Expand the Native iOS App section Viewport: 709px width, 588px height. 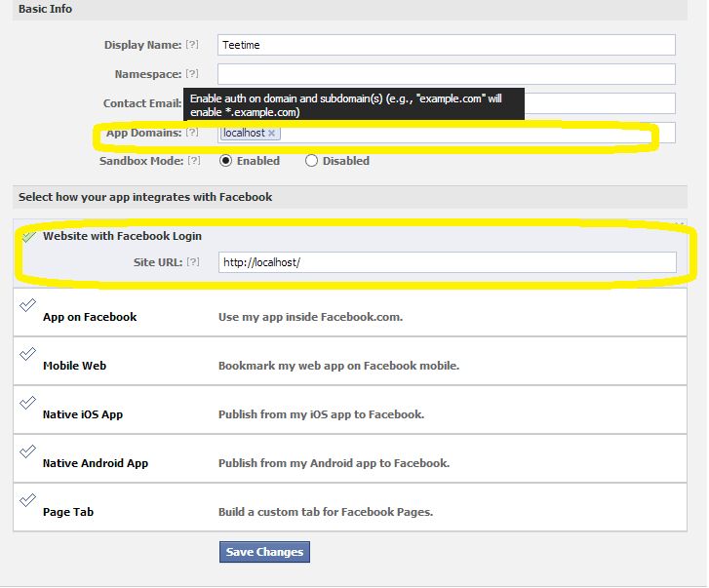click(x=350, y=410)
